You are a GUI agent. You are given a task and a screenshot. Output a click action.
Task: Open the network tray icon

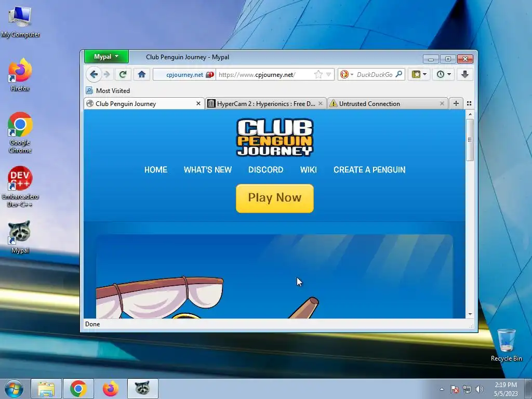pyautogui.click(x=467, y=389)
